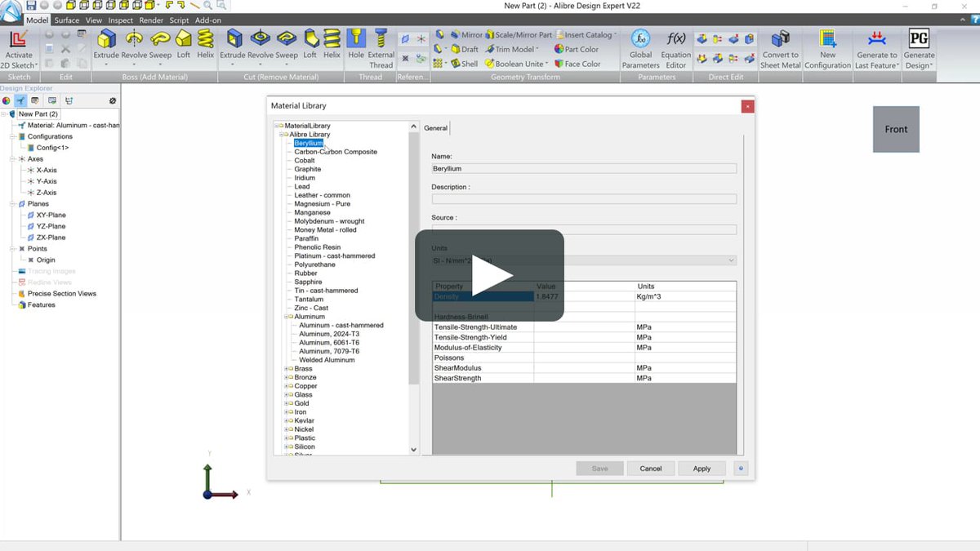Select Cut Helix tool
The width and height of the screenshot is (980, 551).
point(332,45)
